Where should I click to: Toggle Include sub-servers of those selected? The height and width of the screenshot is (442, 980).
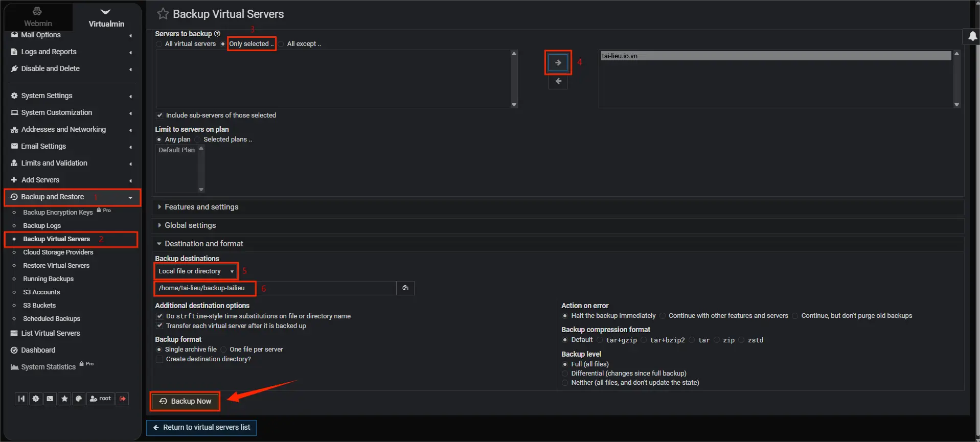pos(159,115)
